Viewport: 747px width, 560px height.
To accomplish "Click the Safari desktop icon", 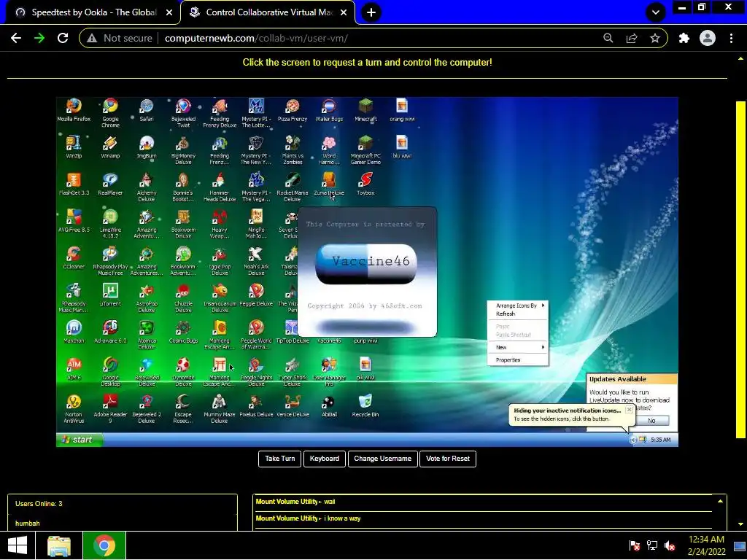I will 146,109.
